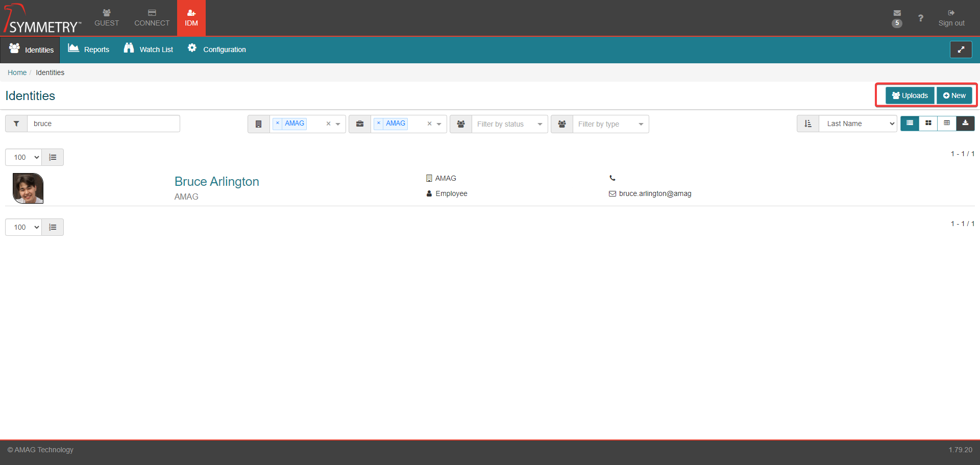This screenshot has width=980, height=465.
Task: Open the CONNECT module
Action: (x=152, y=18)
